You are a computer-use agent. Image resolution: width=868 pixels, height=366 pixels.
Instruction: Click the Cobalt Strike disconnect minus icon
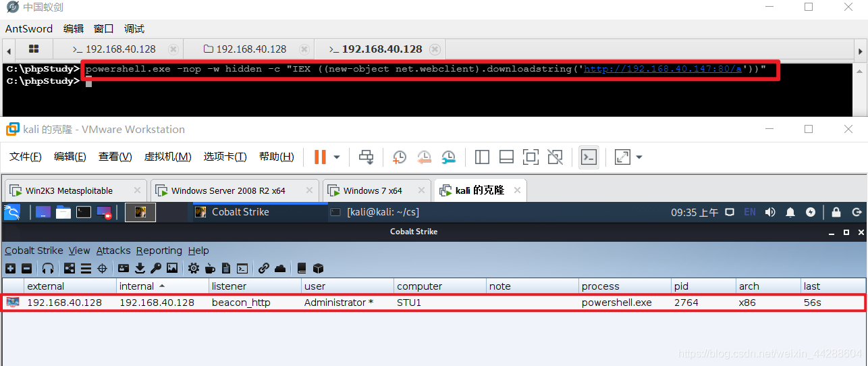pos(27,268)
